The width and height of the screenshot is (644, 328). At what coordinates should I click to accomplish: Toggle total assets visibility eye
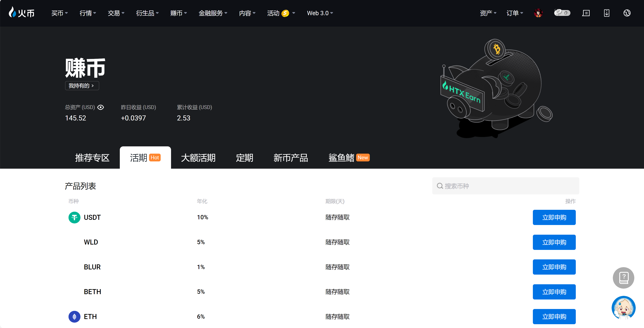pos(101,107)
